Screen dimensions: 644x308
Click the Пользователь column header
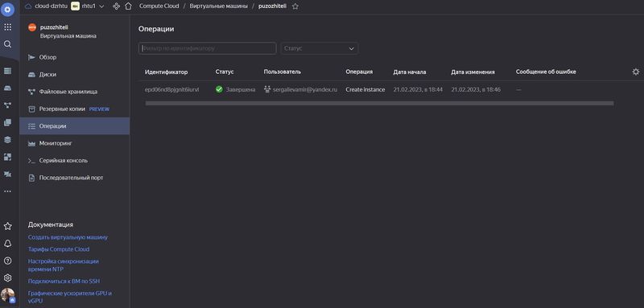(x=283, y=72)
